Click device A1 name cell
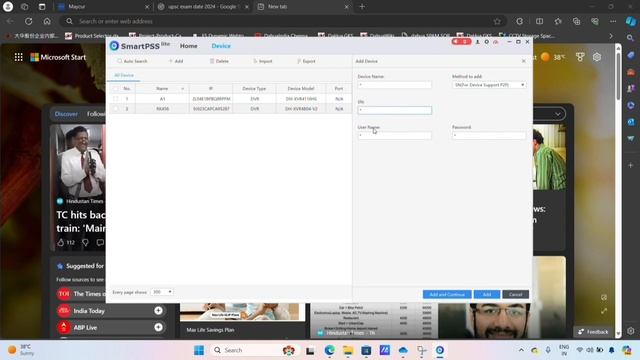The image size is (640, 360). coord(162,99)
